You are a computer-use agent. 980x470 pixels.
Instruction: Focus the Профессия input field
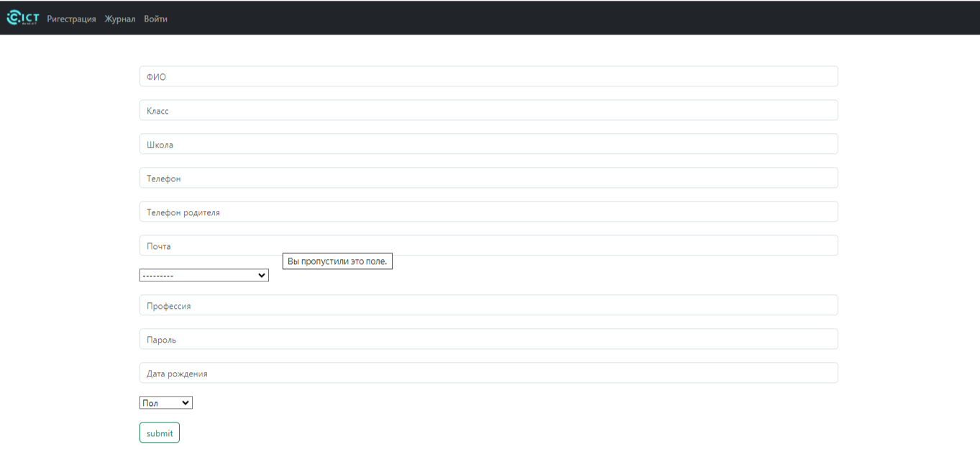489,305
